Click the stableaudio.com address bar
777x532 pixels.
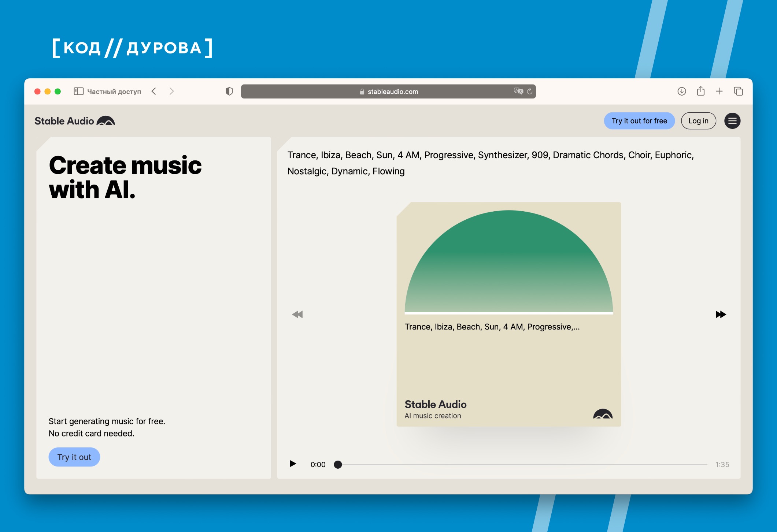tap(388, 92)
